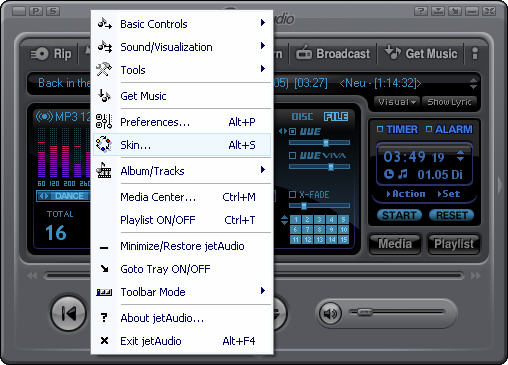Screen dimensions: 508x365
Task: Expand arrow beside Sound/Visualization
Action: click(263, 46)
